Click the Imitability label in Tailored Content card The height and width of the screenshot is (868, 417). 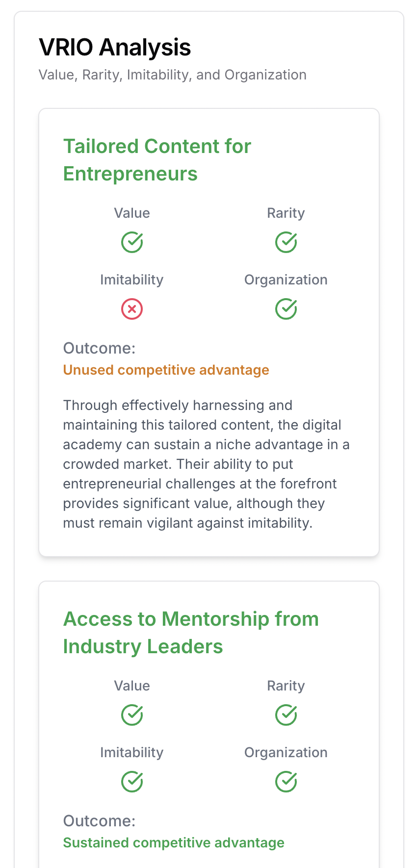pos(131,280)
